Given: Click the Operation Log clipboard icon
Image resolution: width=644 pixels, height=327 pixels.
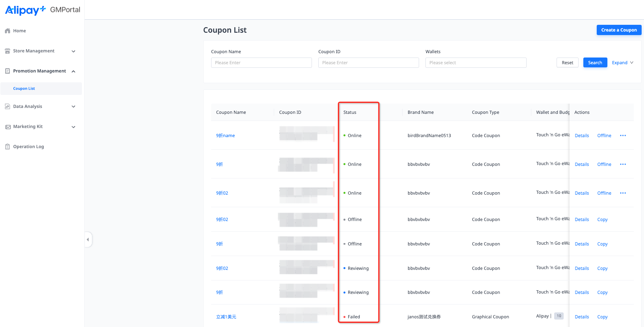Looking at the screenshot, I should click(x=7, y=147).
